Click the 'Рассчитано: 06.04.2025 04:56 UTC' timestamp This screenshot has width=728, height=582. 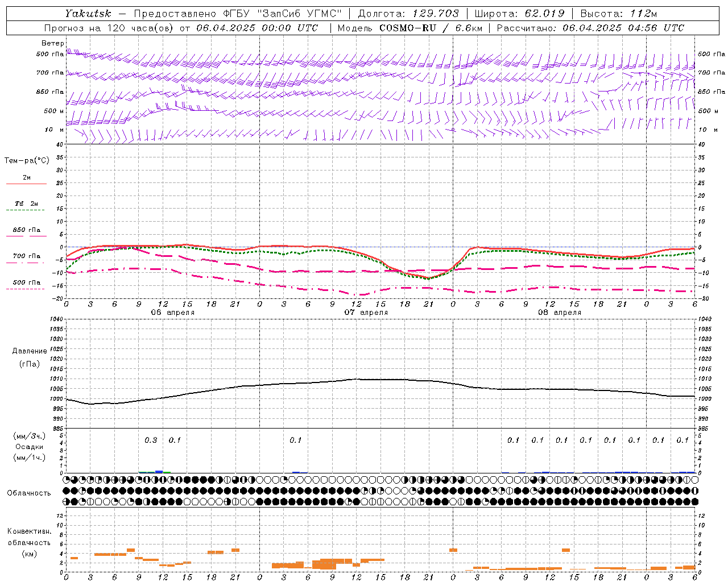(590, 28)
